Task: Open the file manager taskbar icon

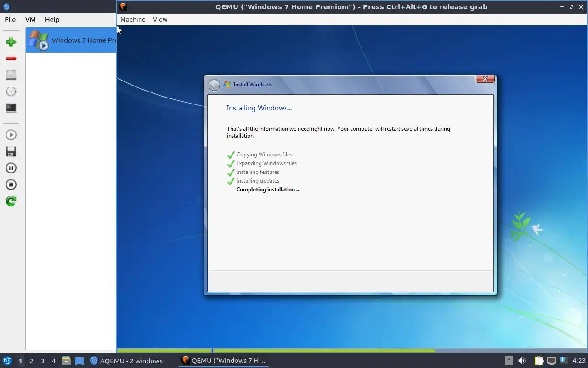Action: pos(66,361)
